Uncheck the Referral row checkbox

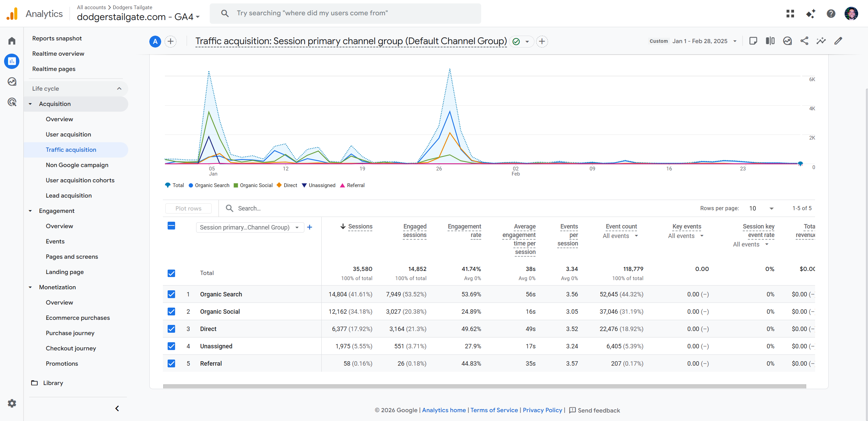[171, 363]
